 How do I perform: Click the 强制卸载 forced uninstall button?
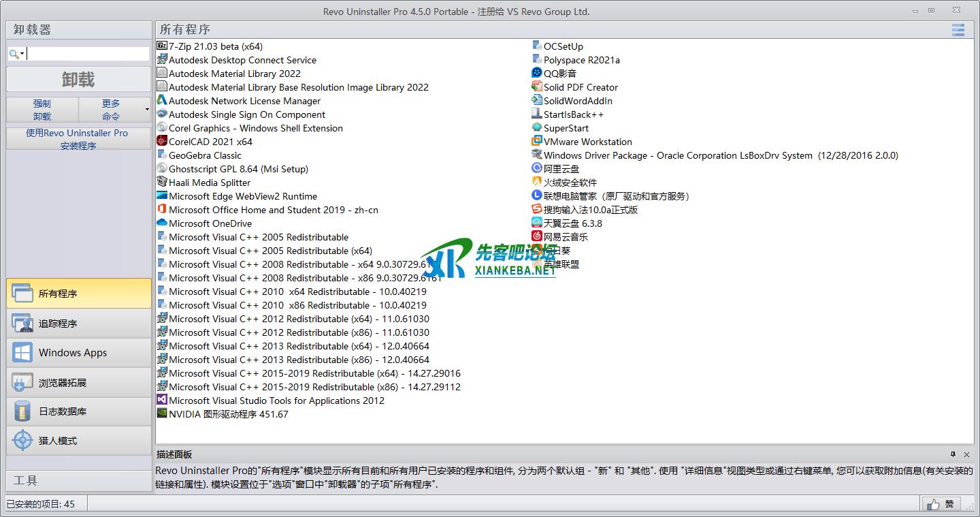coord(42,110)
